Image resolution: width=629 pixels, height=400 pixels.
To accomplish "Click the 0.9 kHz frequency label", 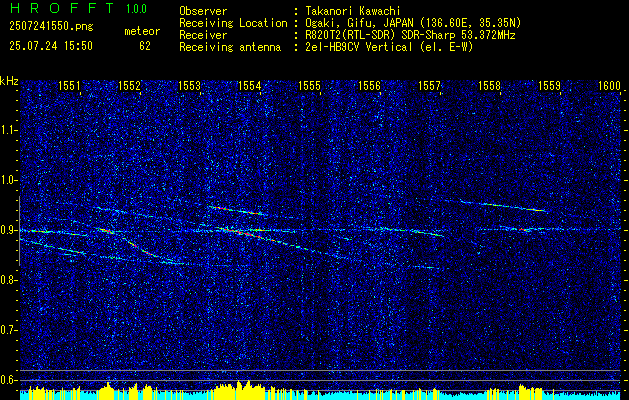I will (8, 230).
